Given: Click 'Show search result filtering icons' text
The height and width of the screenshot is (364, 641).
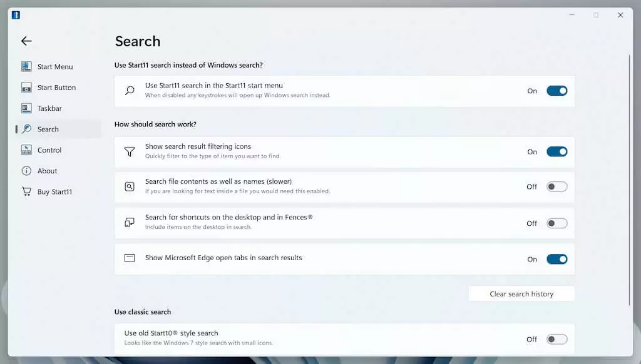Looking at the screenshot, I should [198, 146].
